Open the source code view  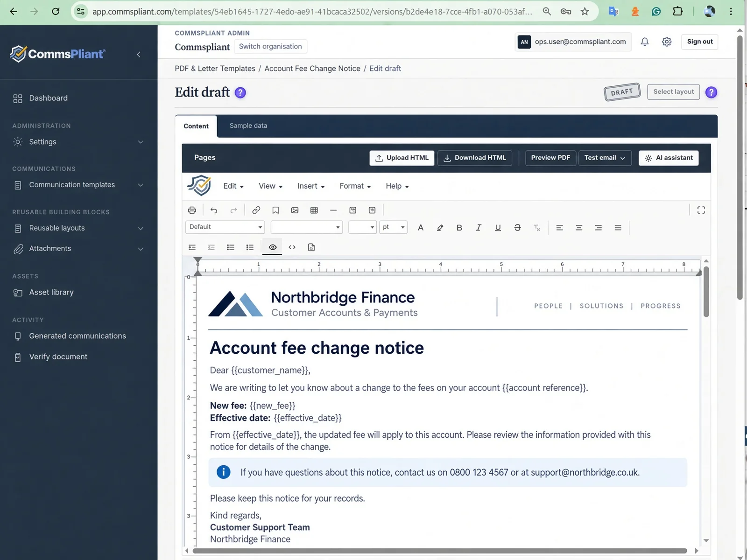(x=292, y=247)
